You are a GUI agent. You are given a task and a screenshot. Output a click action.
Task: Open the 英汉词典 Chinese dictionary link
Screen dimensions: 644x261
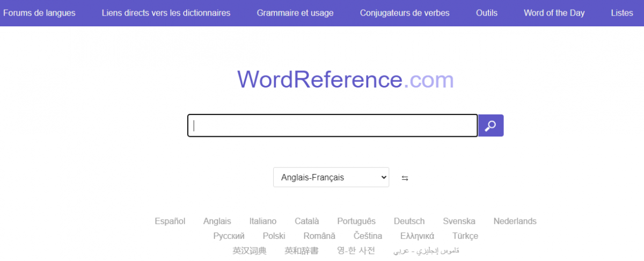pos(250,251)
